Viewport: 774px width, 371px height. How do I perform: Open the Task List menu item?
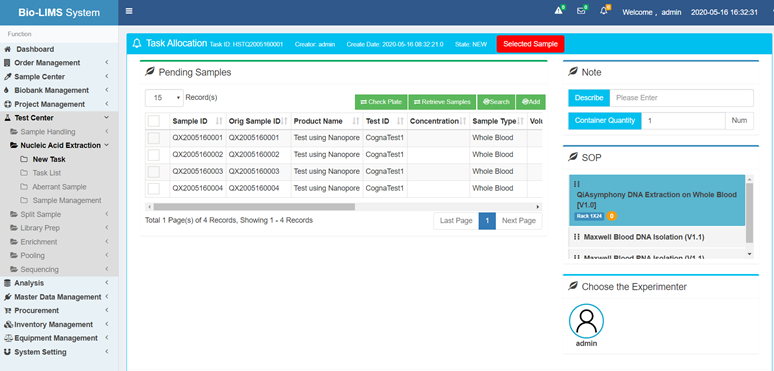[x=47, y=173]
